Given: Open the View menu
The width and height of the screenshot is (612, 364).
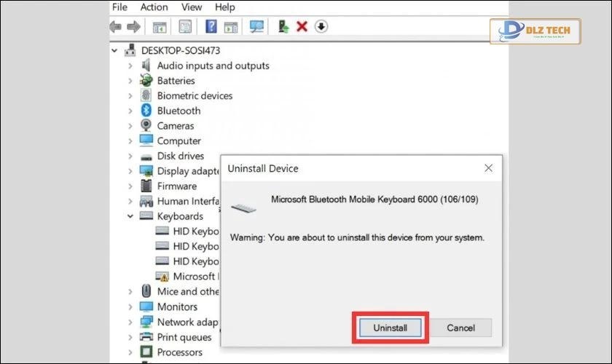Looking at the screenshot, I should coord(192,7).
